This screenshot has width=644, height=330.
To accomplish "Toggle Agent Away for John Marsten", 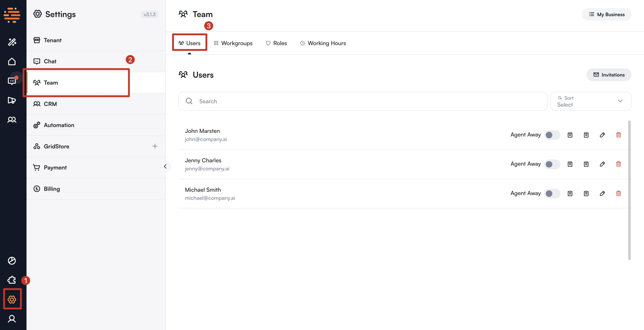I will click(552, 135).
